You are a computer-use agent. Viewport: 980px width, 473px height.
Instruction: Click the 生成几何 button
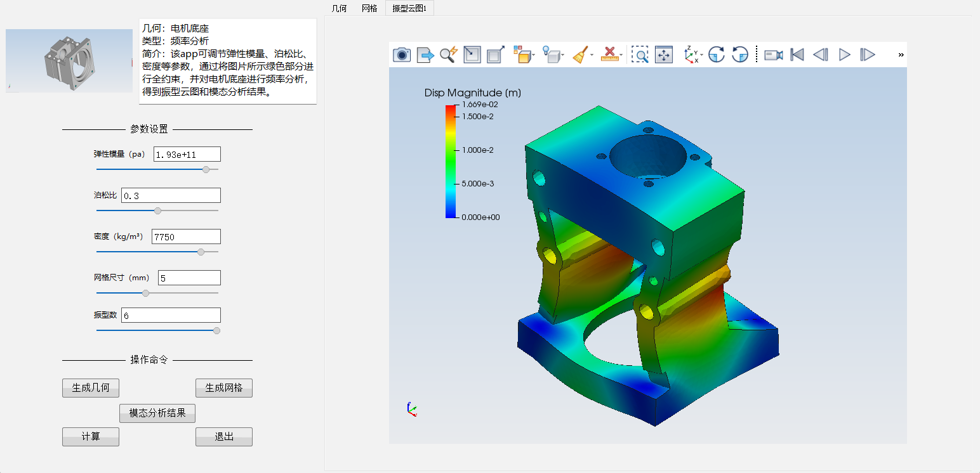pyautogui.click(x=91, y=388)
